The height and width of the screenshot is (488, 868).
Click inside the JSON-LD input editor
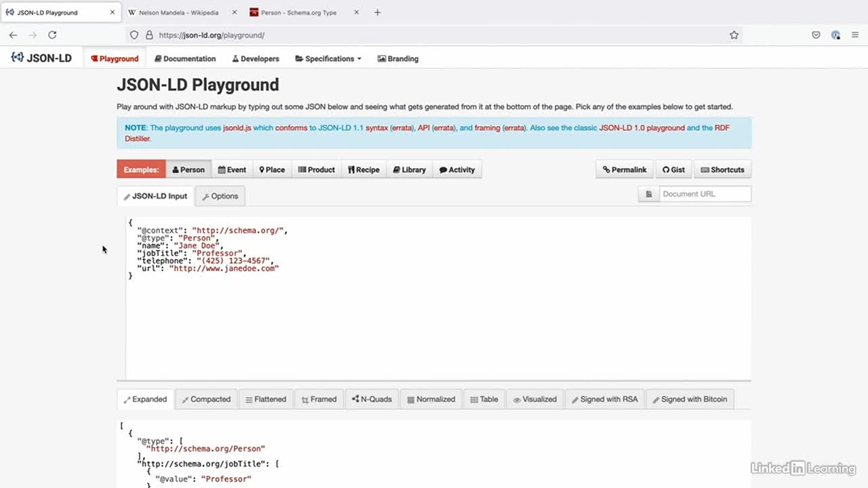click(x=438, y=298)
